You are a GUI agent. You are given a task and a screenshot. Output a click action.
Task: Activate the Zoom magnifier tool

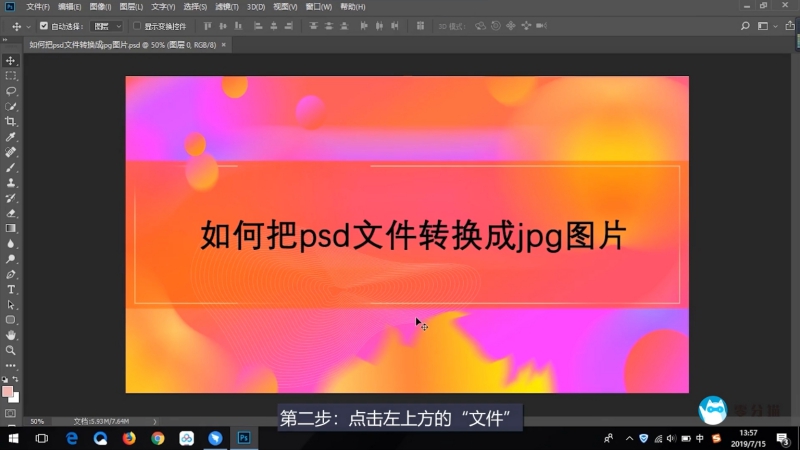tap(11, 350)
